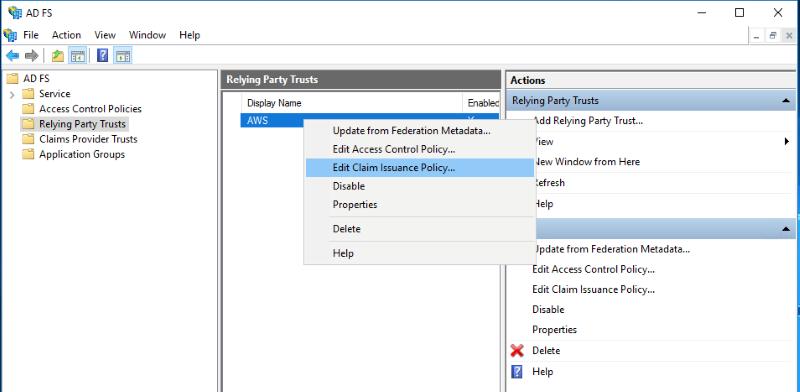Open Application Groups folder in tree

coord(82,154)
